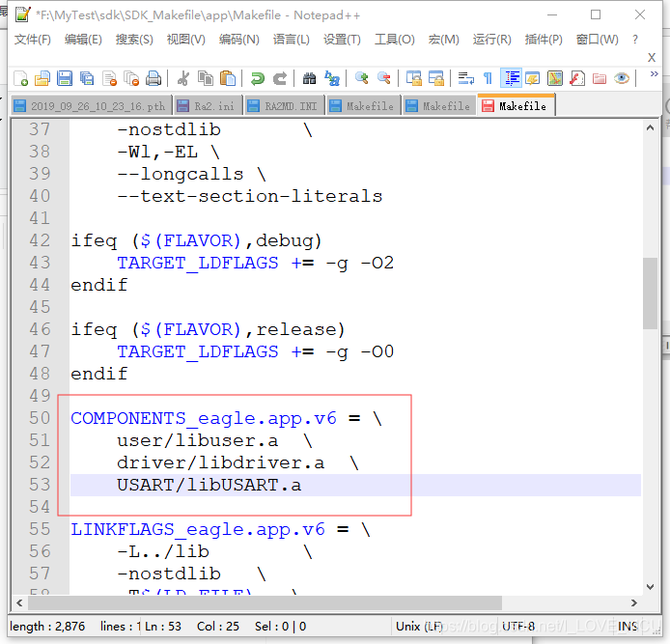Switch to the 2019_09_26_10_23_16.pth tab

91,106
